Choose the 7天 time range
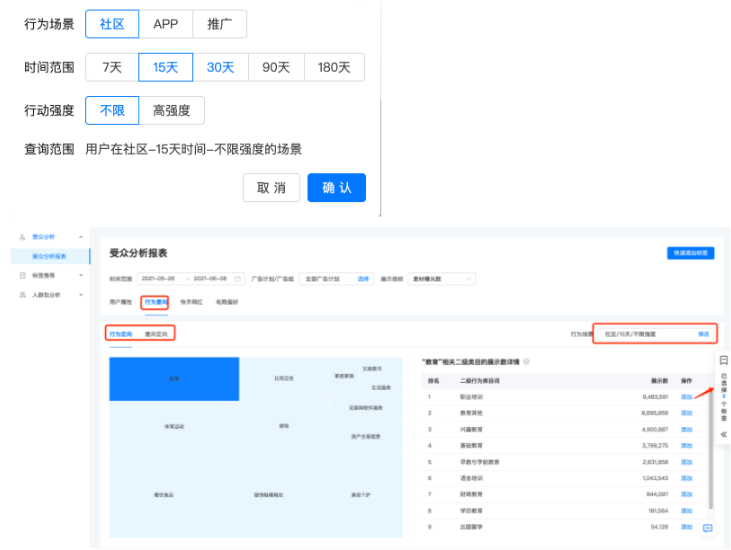Screen dimensions: 731x550 112,67
